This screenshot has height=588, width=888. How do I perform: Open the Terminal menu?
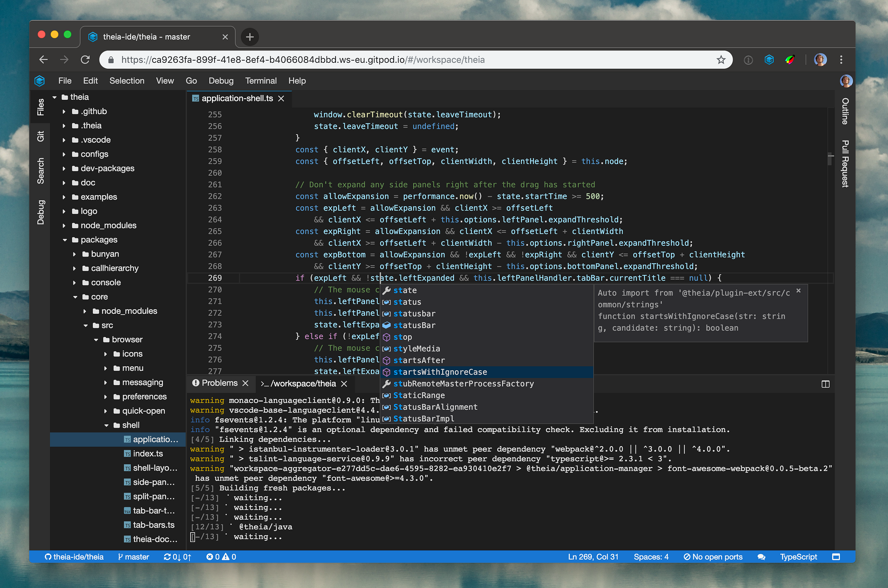260,81
